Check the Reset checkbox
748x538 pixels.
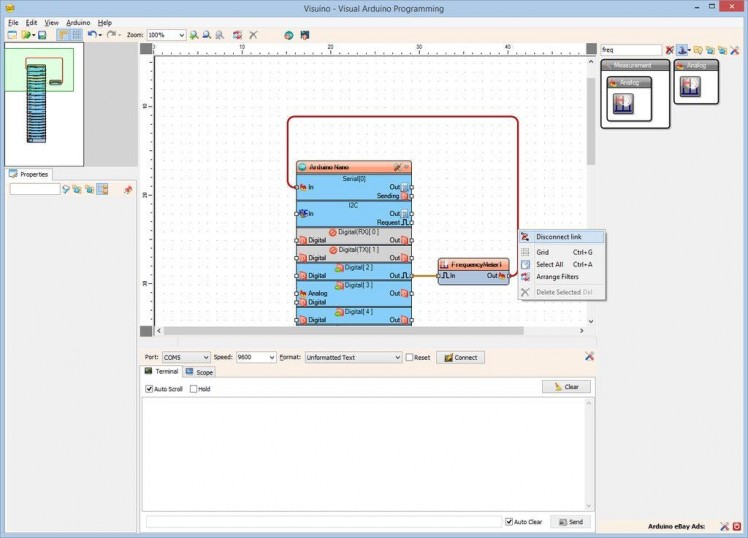tap(409, 357)
